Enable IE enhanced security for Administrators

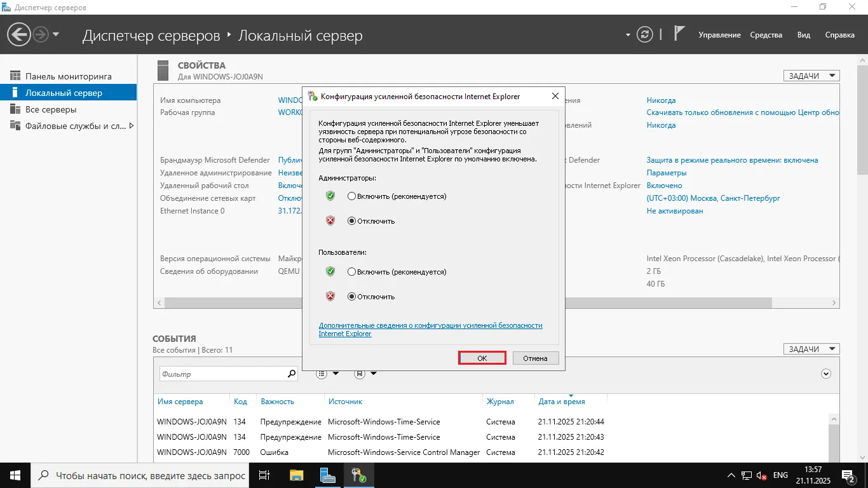352,196
